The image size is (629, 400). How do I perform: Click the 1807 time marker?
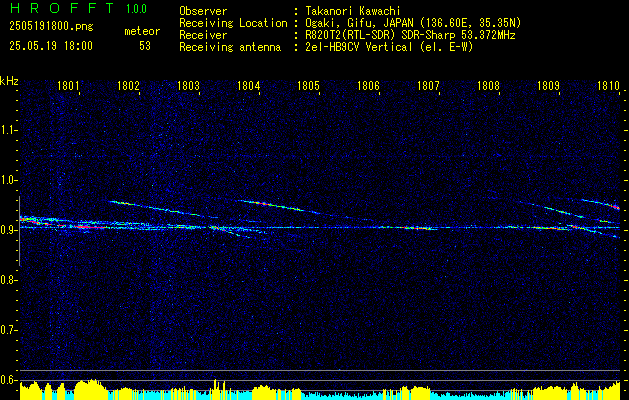click(x=428, y=85)
